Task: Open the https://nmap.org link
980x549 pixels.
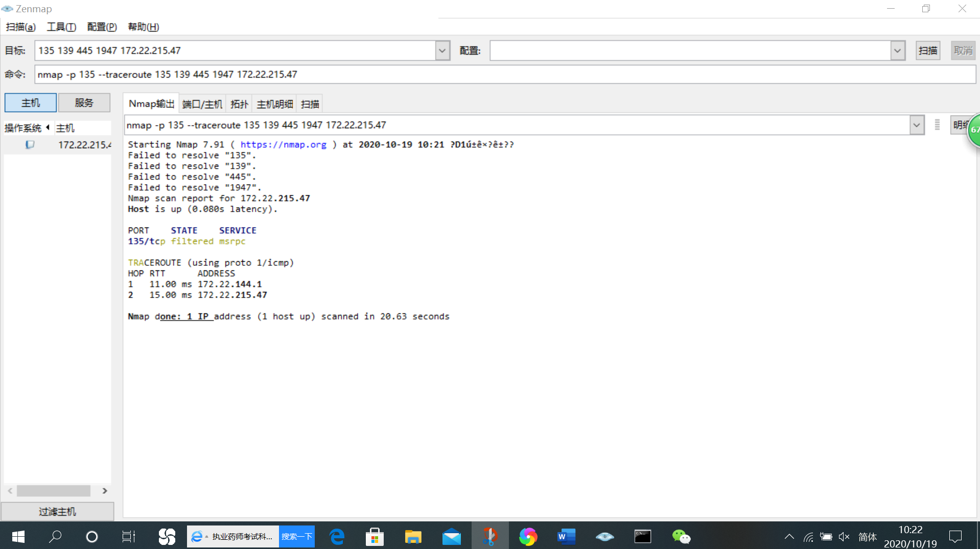Action: pos(284,145)
